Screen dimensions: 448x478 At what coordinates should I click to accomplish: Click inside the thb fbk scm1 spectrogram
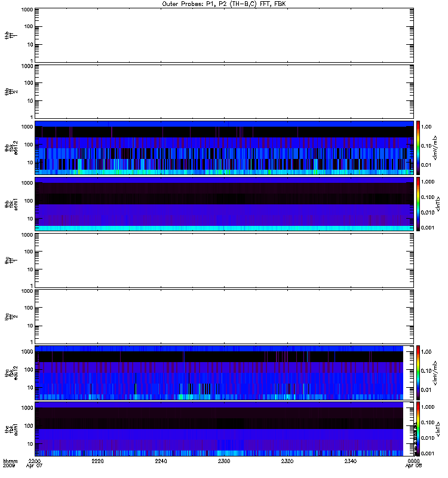point(224,204)
